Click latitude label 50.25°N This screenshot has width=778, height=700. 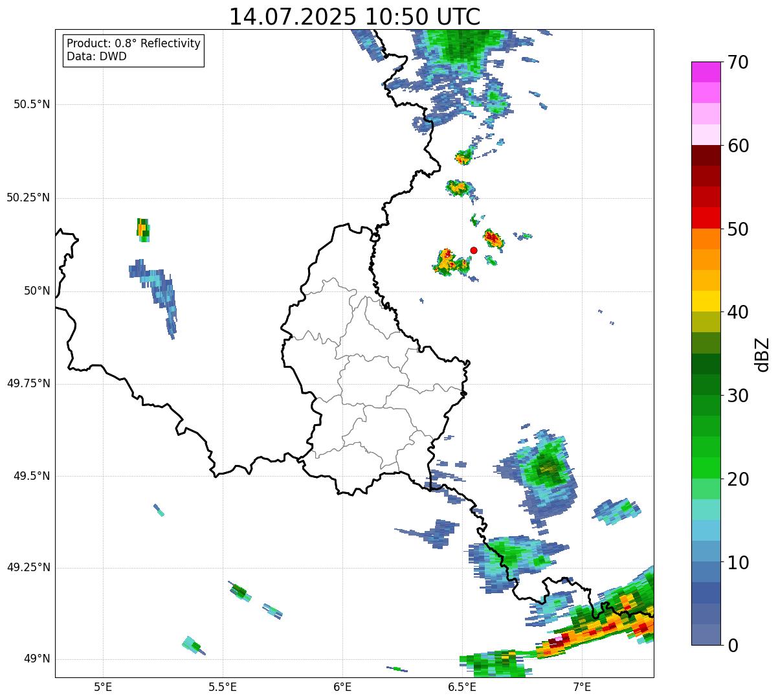click(28, 198)
